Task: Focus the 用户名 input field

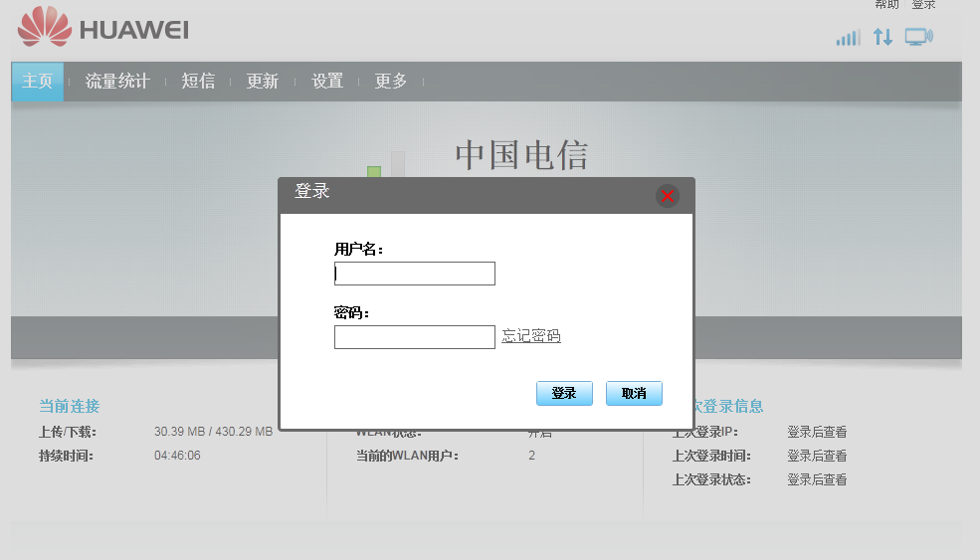Action: [x=414, y=274]
